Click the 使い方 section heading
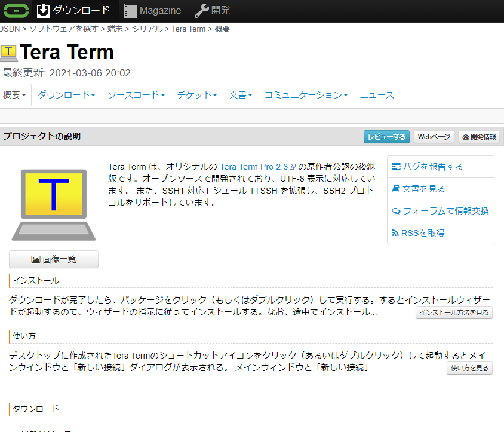Image resolution: width=504 pixels, height=432 pixels. (x=24, y=336)
